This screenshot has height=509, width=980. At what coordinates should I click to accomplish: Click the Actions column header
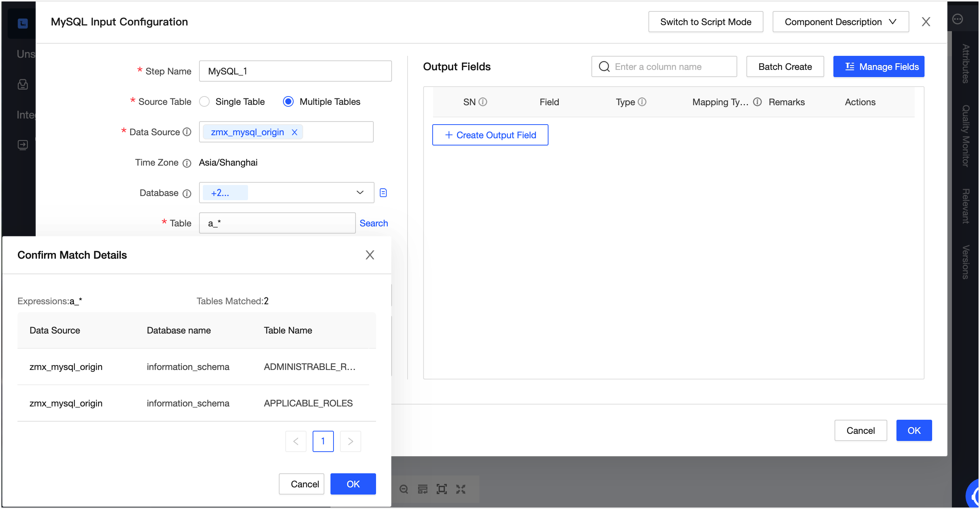point(860,102)
